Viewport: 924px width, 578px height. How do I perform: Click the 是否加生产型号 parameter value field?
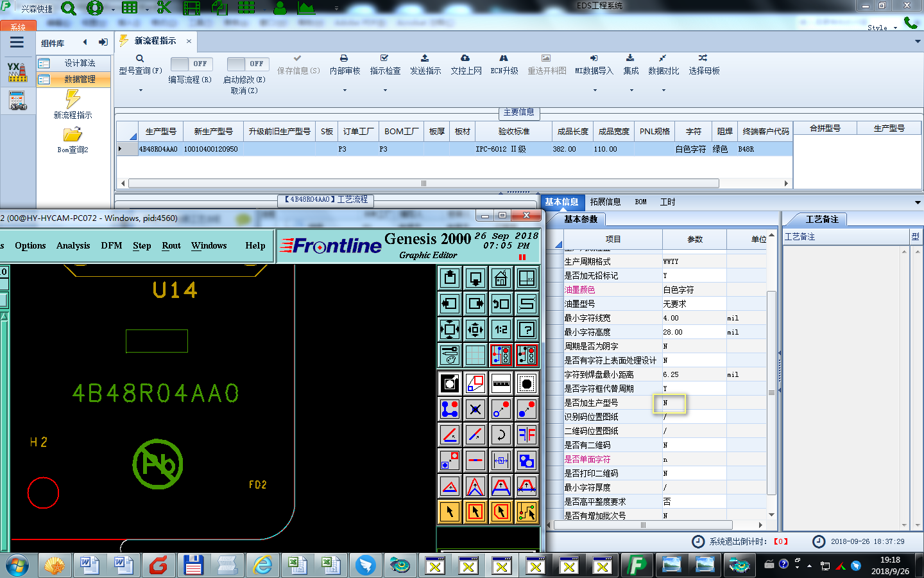[x=694, y=403]
